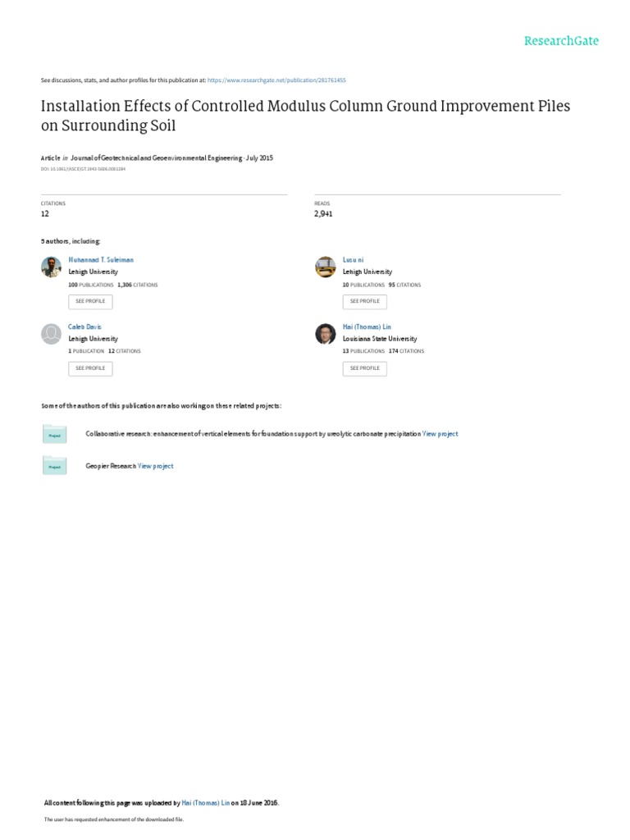Click Muhannad T. Suleiman's profile photo
630x840 pixels.
pyautogui.click(x=51, y=266)
